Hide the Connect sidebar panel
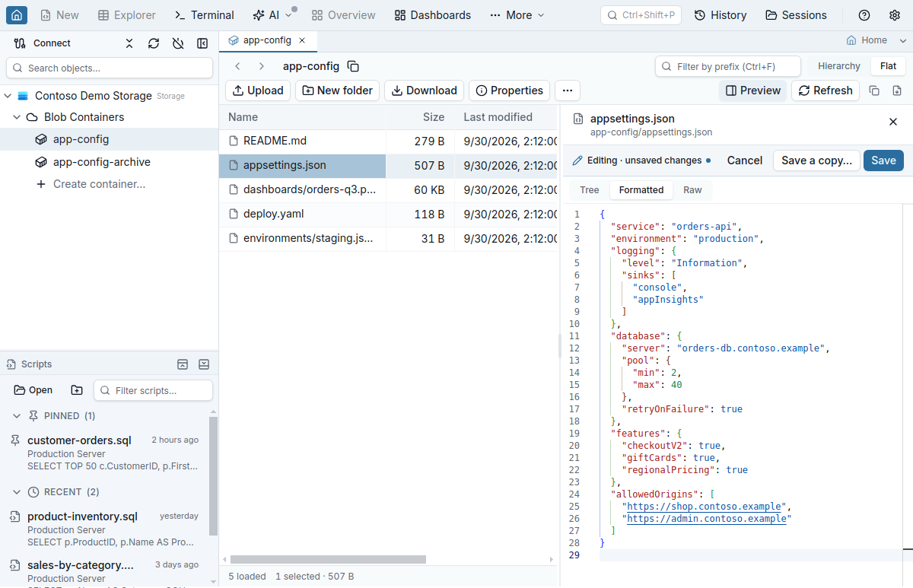Viewport: 913px width, 588px height. coord(202,43)
